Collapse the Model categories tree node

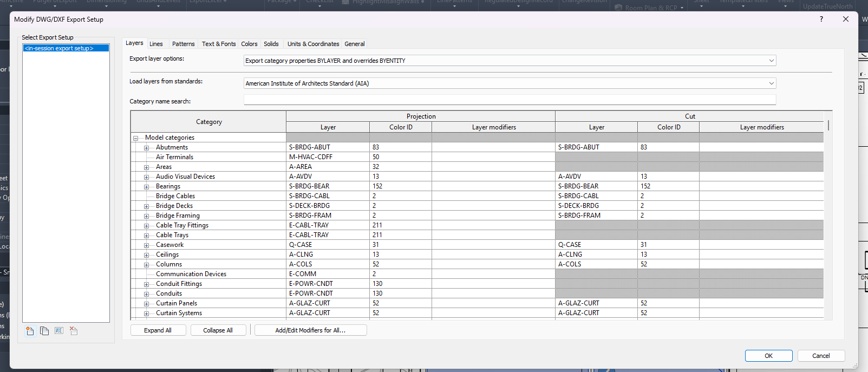(135, 138)
